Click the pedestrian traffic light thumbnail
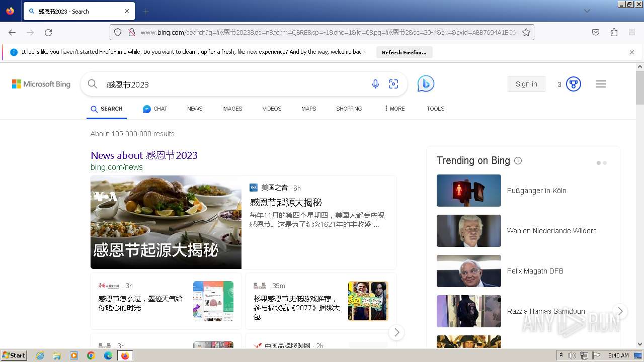This screenshot has width=644, height=362. [469, 191]
